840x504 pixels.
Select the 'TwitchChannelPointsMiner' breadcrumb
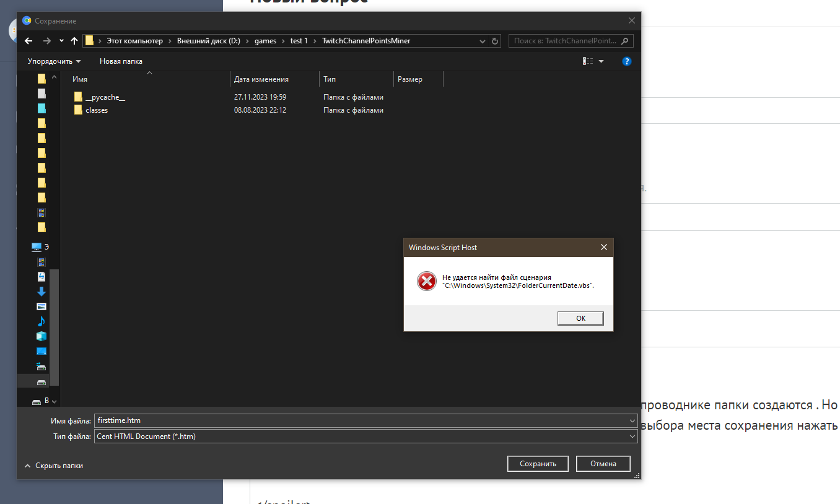pos(366,41)
